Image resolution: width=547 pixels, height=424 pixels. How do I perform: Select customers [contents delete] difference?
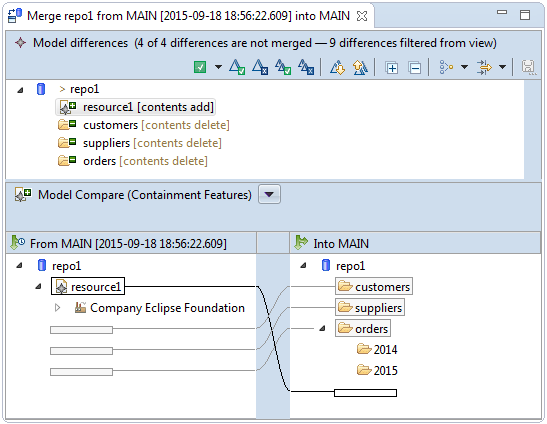(x=144, y=125)
